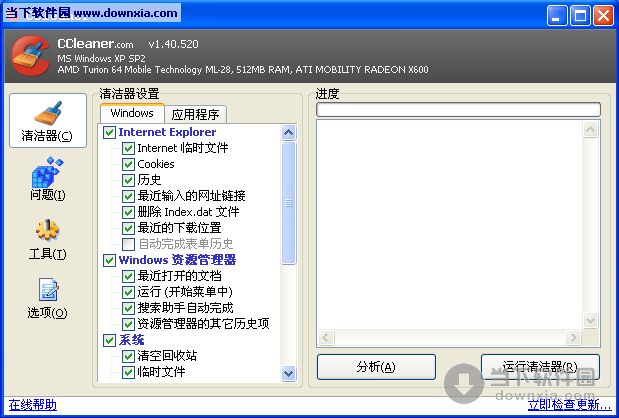Click the 系统 heading text
Image resolution: width=619 pixels, height=418 pixels.
pos(131,340)
